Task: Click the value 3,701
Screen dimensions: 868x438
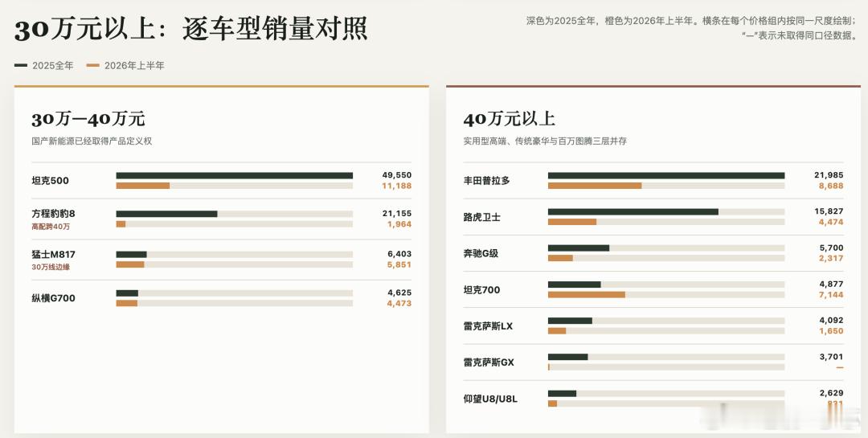Action: coord(832,357)
